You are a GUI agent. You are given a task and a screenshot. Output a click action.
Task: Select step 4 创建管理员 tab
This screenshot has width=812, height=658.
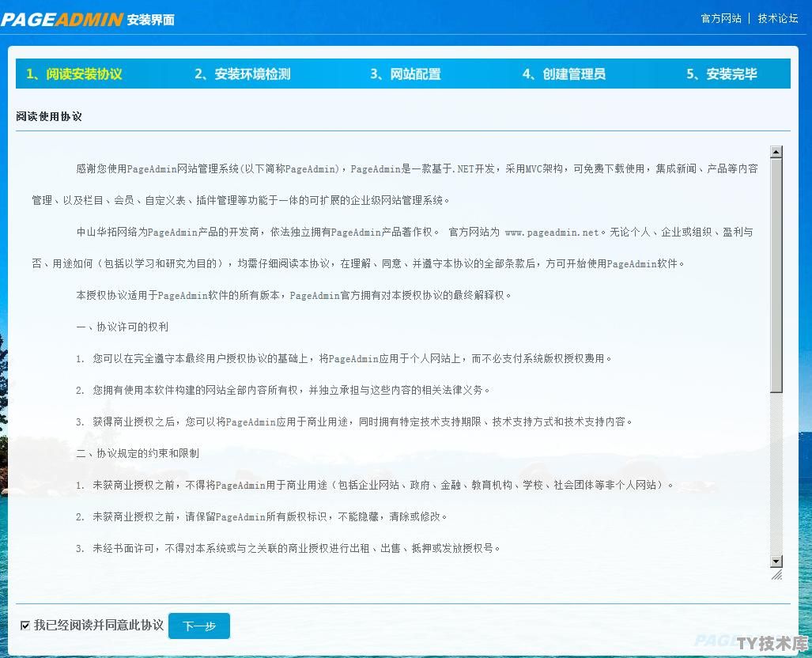click(x=564, y=74)
